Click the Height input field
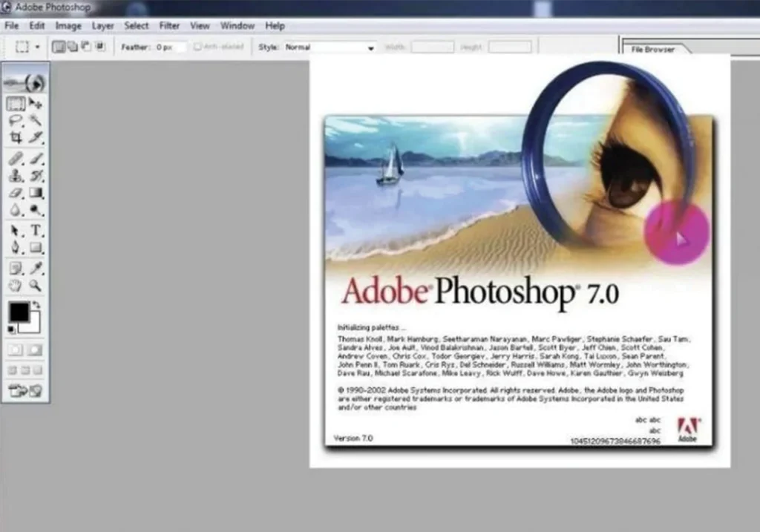 pyautogui.click(x=510, y=47)
